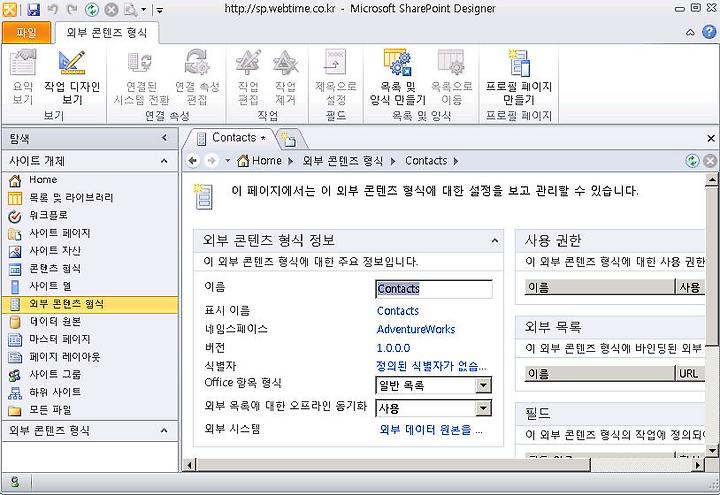Open the 오프라인 동기화 dropdown showing 사용
Viewport: 720px width, 495px height.
(x=483, y=408)
